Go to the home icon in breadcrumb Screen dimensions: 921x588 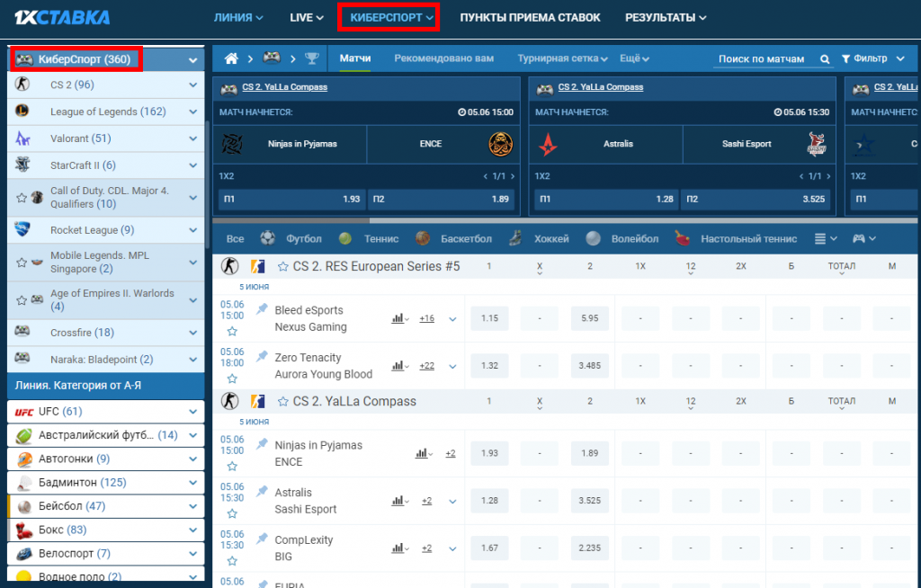coord(231,58)
